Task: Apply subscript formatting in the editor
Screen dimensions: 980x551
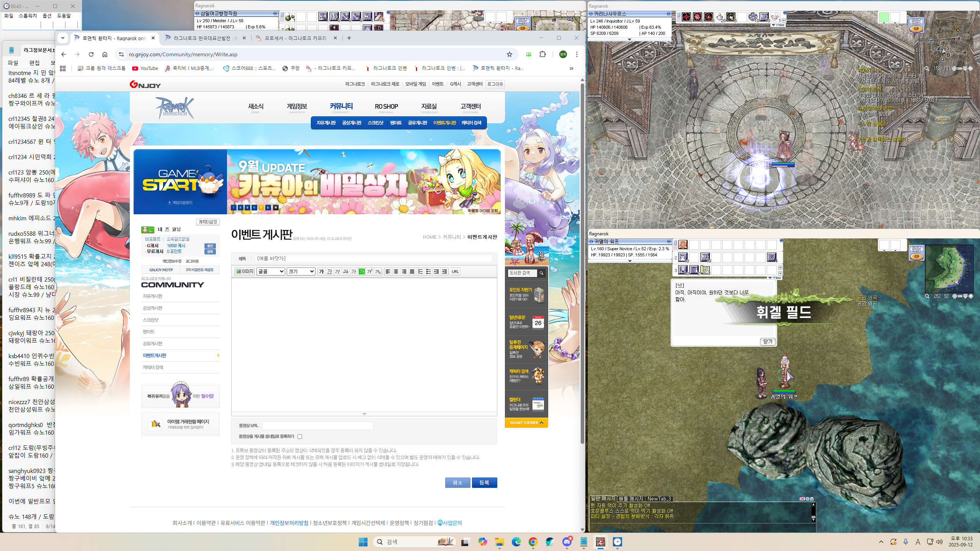Action: pos(378,271)
